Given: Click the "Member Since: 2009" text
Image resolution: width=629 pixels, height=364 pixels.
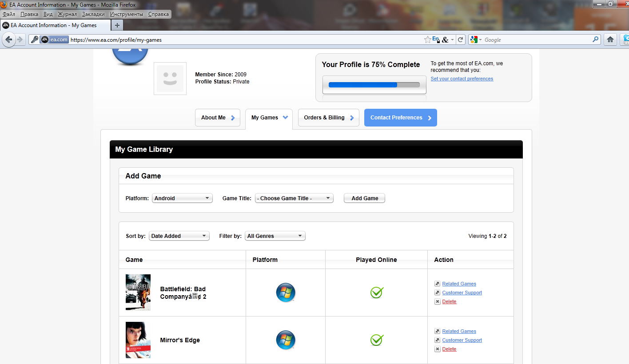Looking at the screenshot, I should pyautogui.click(x=221, y=75).
